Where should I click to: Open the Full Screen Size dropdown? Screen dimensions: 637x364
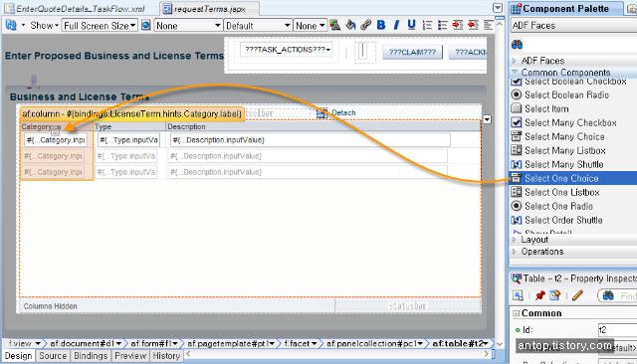pos(100,26)
